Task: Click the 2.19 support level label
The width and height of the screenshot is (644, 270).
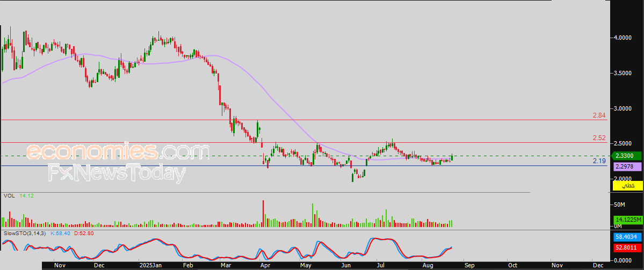Action: [x=599, y=161]
